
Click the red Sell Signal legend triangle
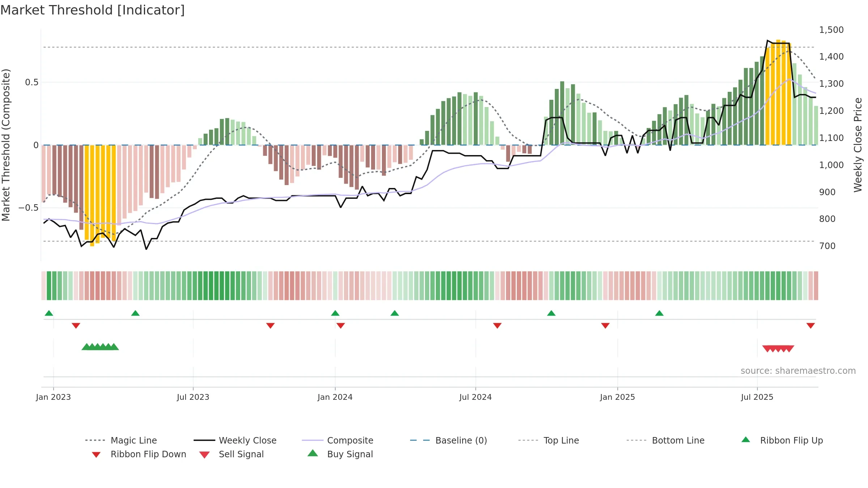[x=204, y=455]
